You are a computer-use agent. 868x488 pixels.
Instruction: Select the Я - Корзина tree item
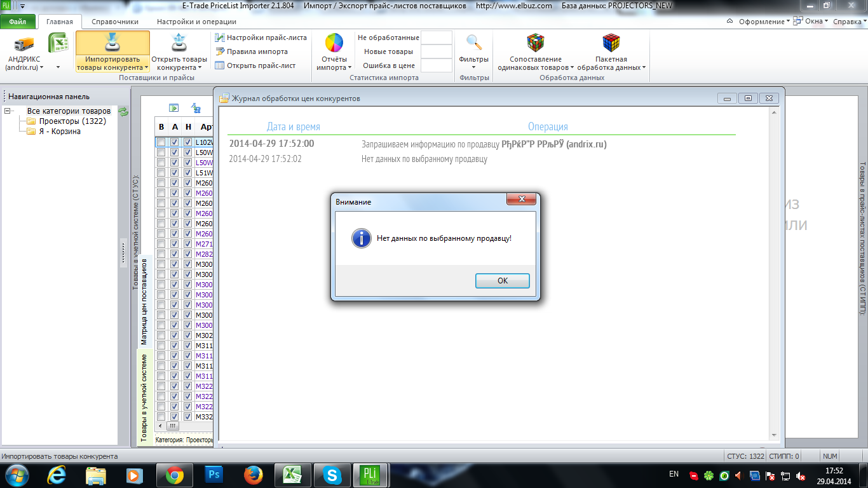[x=53, y=132]
